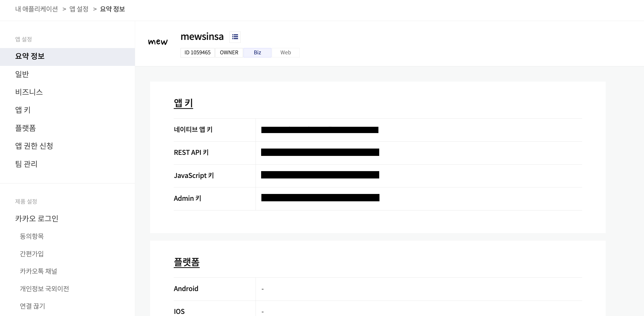Select the redacted JavaScript 키 value

[x=320, y=175]
